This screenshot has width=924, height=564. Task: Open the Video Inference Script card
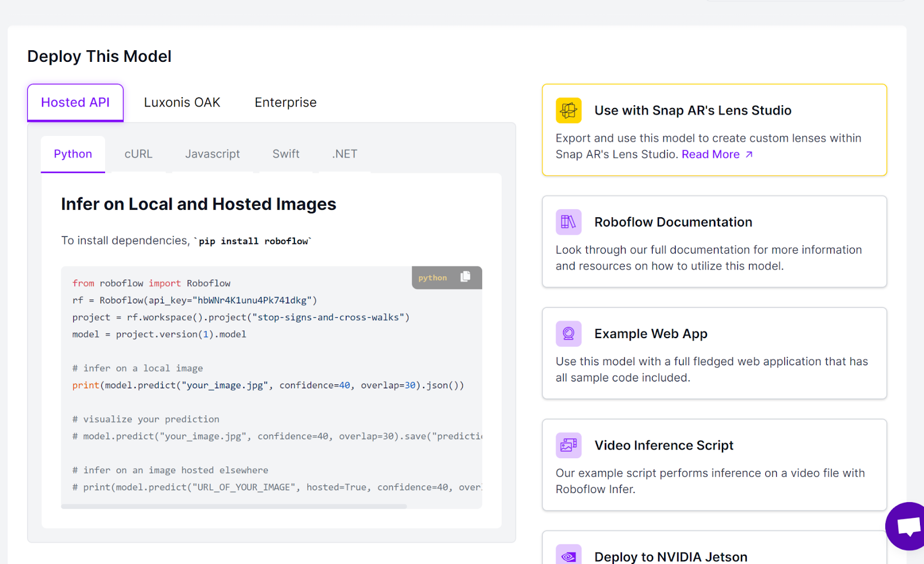714,465
